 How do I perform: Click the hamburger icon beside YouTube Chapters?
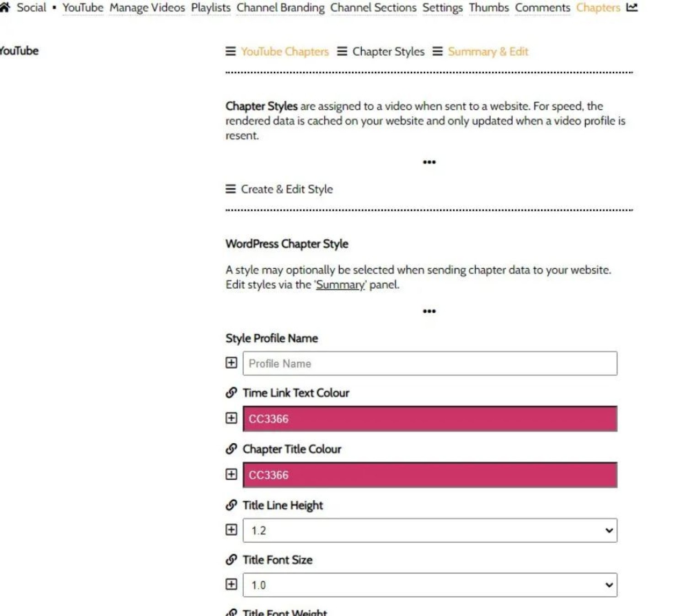pos(230,52)
